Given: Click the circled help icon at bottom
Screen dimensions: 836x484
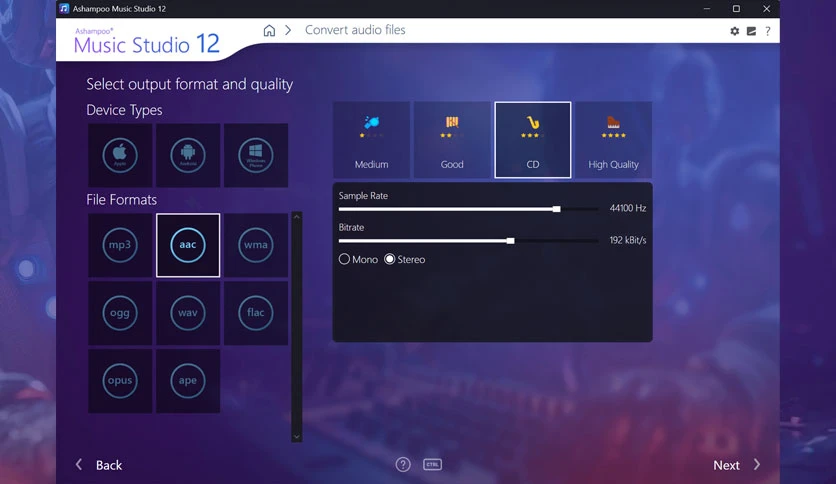Looking at the screenshot, I should (x=403, y=465).
